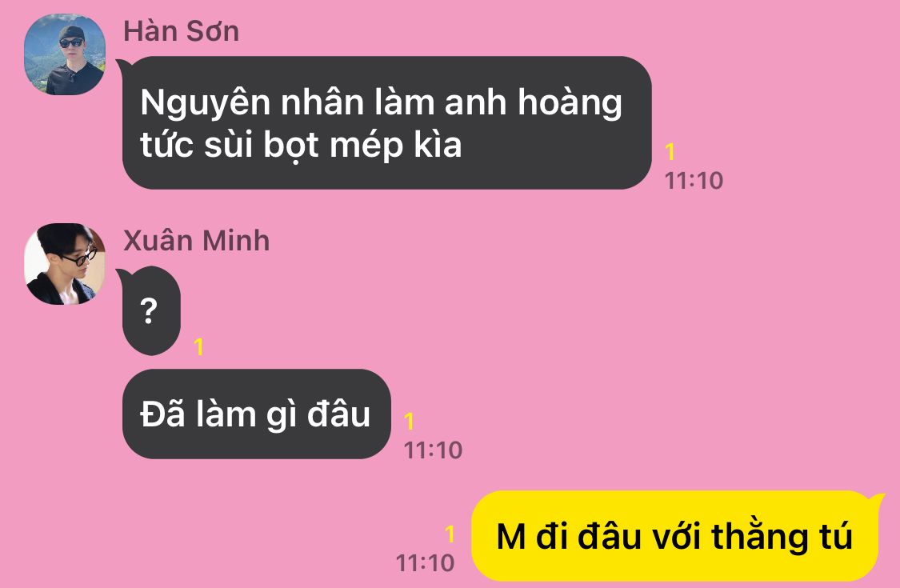Tap the 11:10 timestamp beside the yellow message
This screenshot has height=588, width=900.
(x=426, y=562)
